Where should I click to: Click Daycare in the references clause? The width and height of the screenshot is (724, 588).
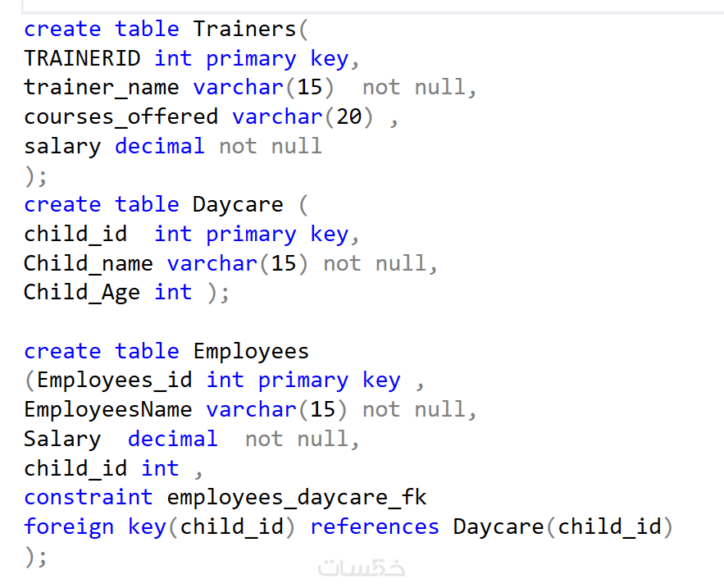498,526
